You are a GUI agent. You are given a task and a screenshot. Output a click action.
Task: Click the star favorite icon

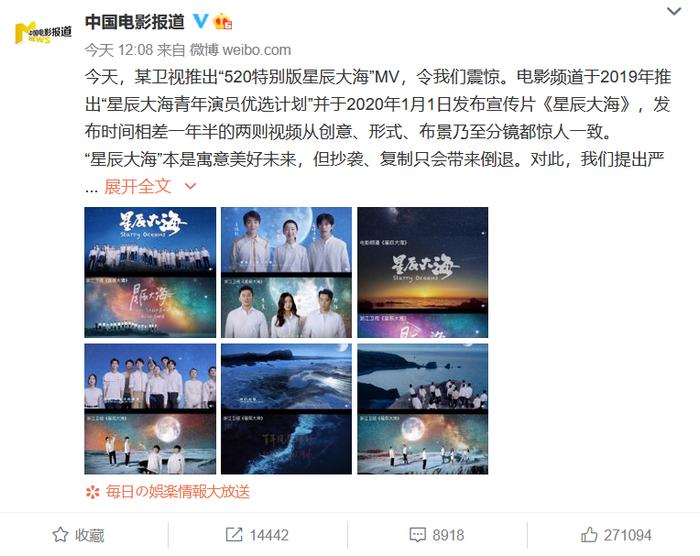point(60,535)
